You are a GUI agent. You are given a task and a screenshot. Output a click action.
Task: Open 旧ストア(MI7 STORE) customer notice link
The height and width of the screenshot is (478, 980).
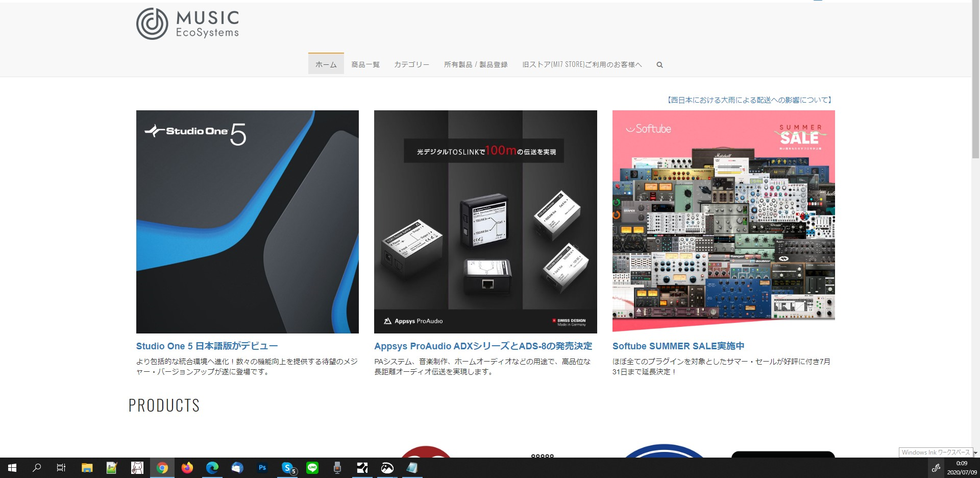[582, 64]
